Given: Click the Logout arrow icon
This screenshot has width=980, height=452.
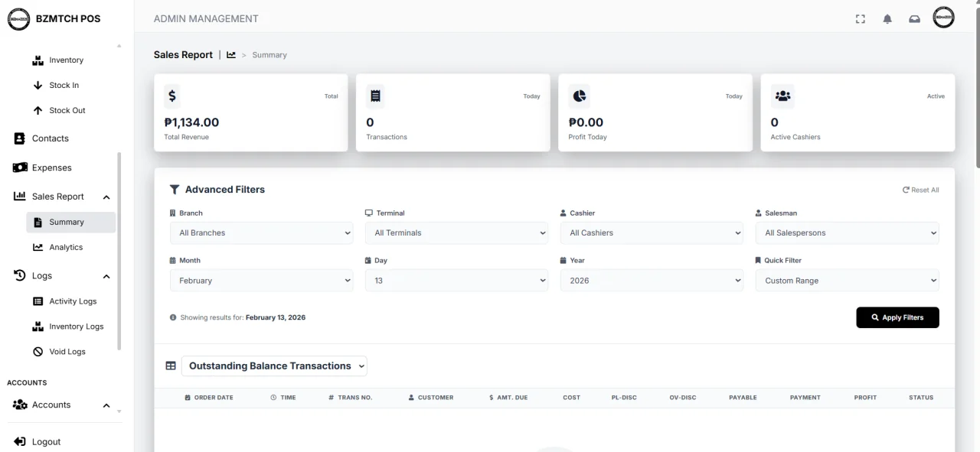Looking at the screenshot, I should click(20, 442).
